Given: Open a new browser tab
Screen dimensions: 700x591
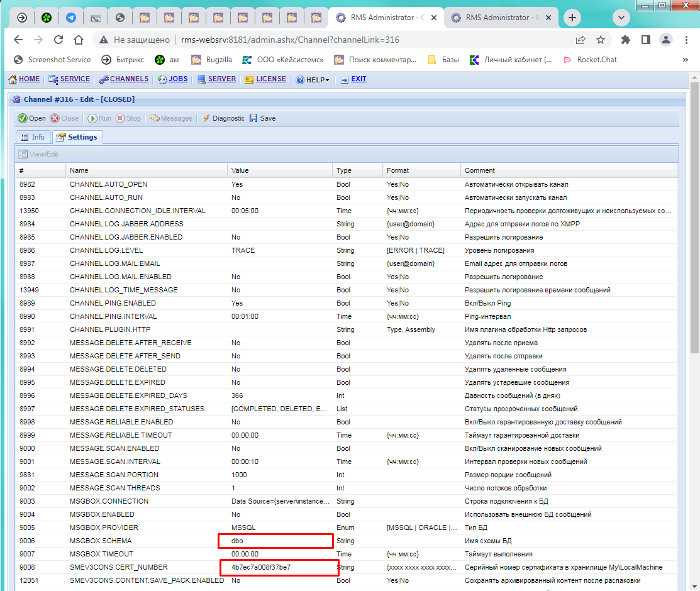Looking at the screenshot, I should pos(572,18).
